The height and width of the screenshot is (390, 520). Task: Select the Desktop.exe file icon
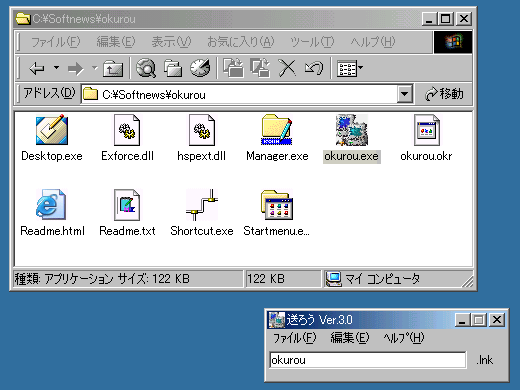click(x=52, y=130)
